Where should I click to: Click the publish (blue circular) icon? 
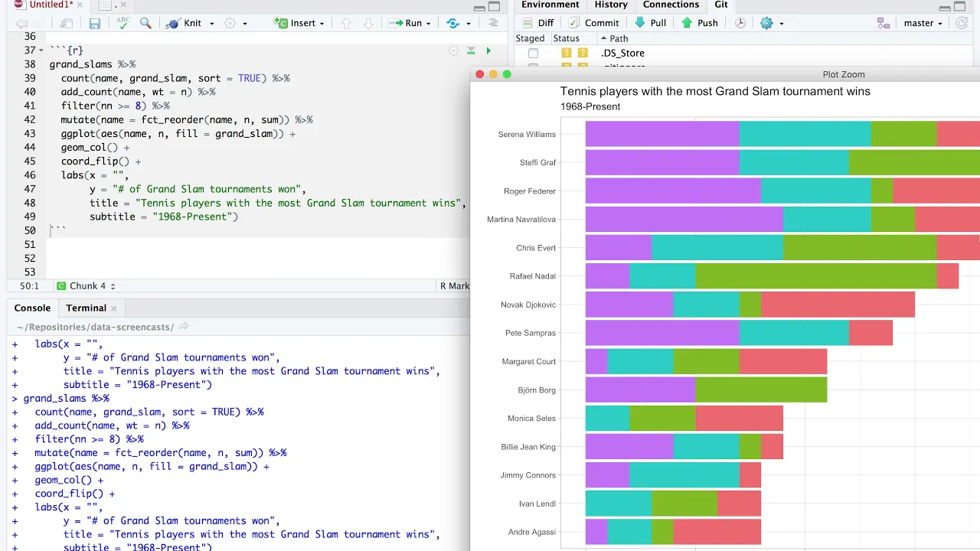coord(452,23)
